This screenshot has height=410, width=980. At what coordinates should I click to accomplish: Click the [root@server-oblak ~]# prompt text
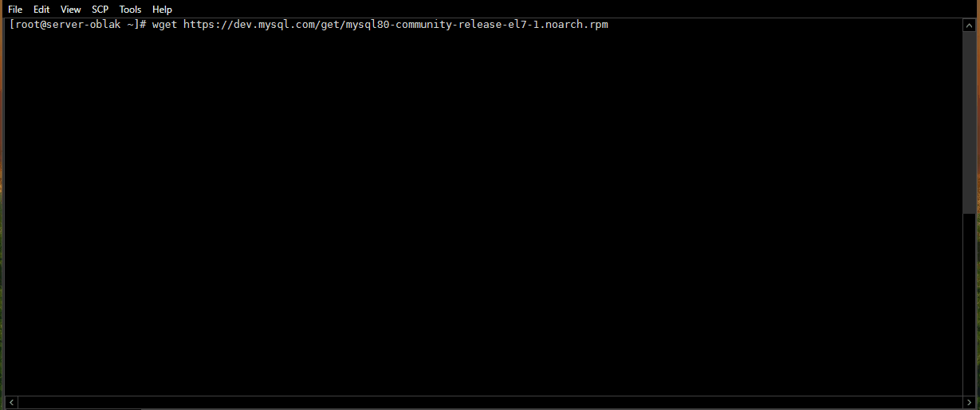(x=78, y=25)
